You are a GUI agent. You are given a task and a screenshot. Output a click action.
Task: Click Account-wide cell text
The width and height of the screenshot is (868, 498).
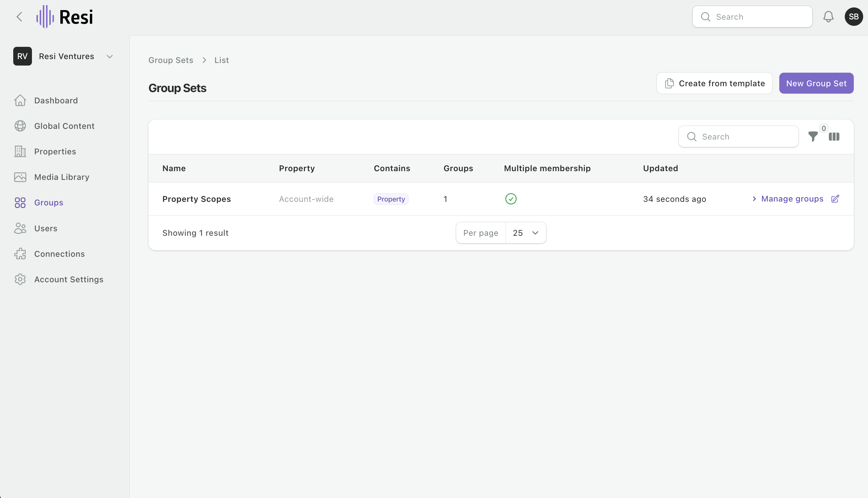click(306, 199)
